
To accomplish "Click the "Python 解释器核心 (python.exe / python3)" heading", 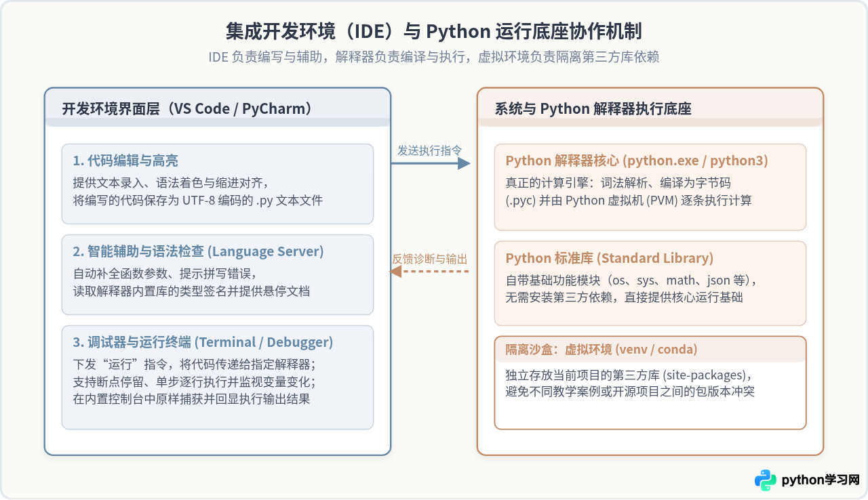I will click(x=637, y=161).
